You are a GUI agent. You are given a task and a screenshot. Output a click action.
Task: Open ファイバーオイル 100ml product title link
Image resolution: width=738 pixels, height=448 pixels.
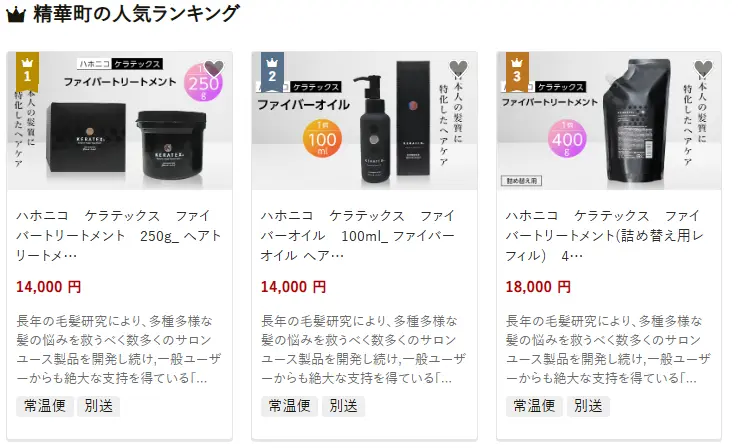[358, 235]
